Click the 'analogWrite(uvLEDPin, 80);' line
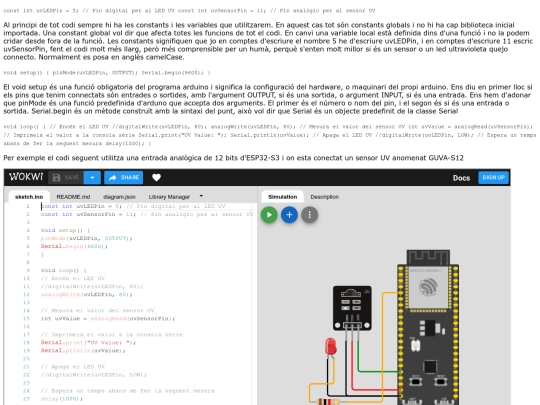The image size is (540, 405). 86,294
